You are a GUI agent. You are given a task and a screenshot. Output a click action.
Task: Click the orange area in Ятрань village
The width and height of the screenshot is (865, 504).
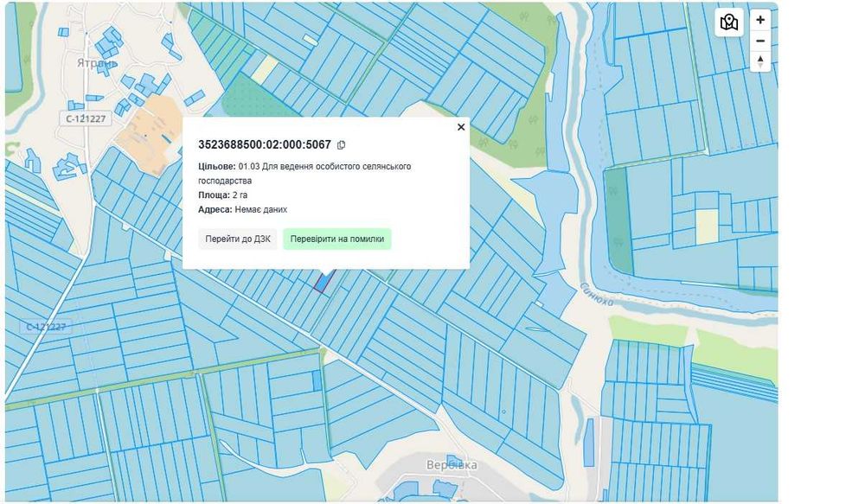click(x=148, y=134)
